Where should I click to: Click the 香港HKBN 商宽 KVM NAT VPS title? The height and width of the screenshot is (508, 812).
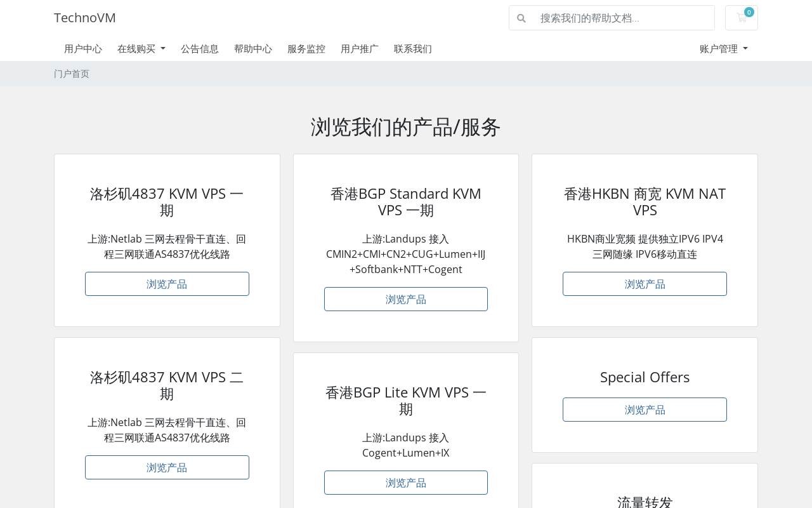tap(645, 202)
